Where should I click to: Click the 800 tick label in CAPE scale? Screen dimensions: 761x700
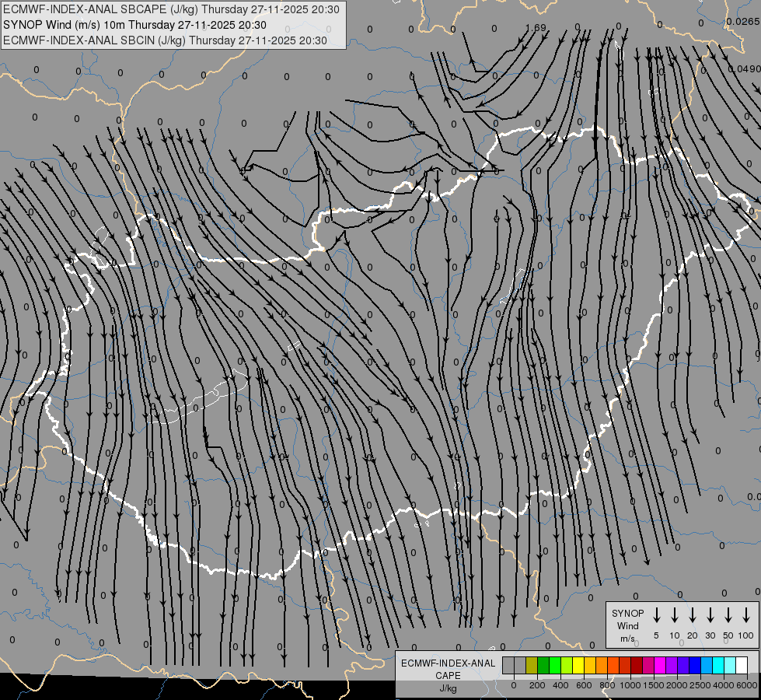coord(607,685)
